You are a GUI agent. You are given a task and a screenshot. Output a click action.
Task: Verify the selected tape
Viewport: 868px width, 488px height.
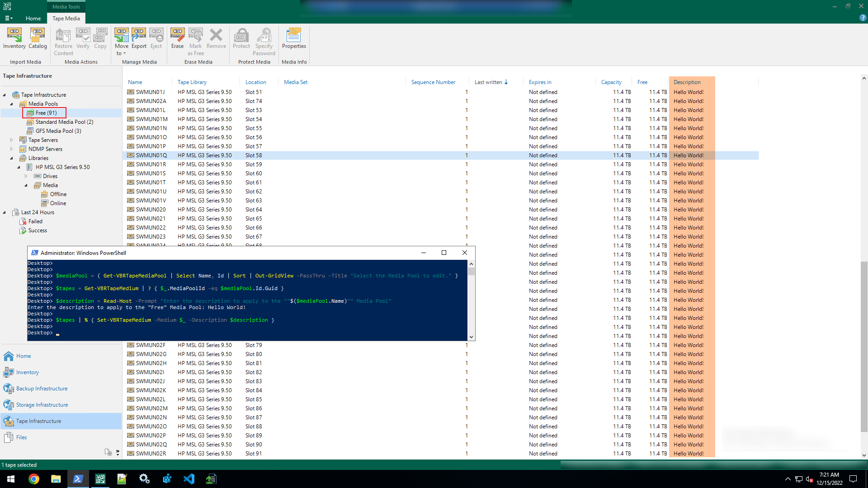click(83, 40)
